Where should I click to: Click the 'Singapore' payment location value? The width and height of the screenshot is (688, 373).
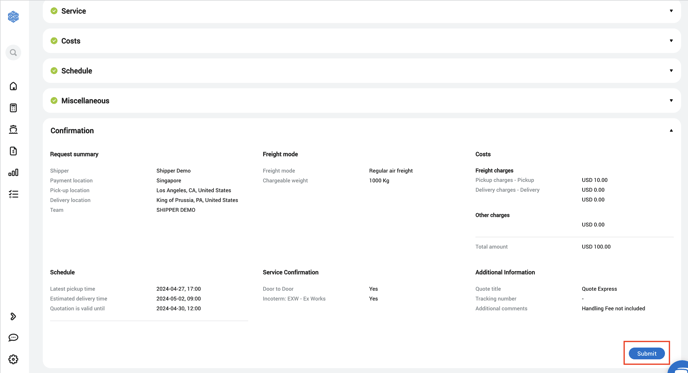tap(168, 180)
